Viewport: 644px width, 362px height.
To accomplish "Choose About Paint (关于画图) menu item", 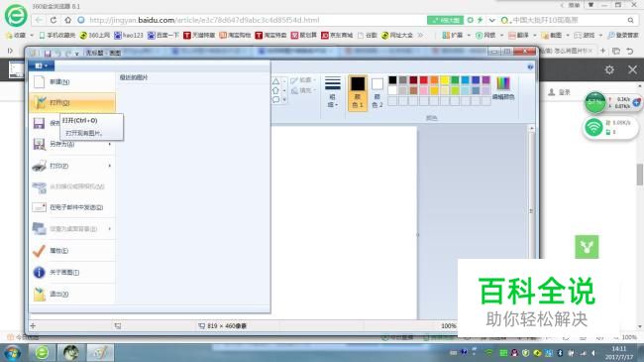I will tap(72, 272).
